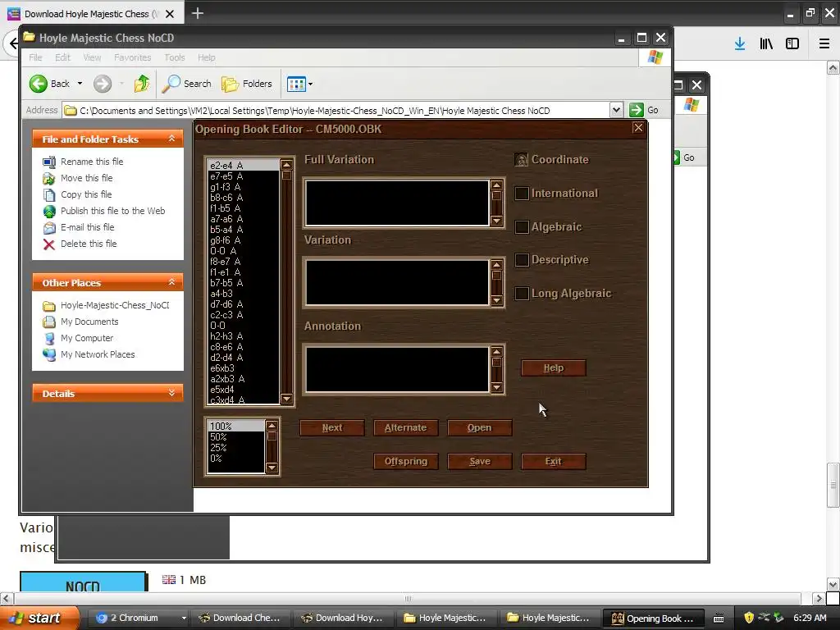Click the Open button in Opening Book Editor

pyautogui.click(x=479, y=427)
